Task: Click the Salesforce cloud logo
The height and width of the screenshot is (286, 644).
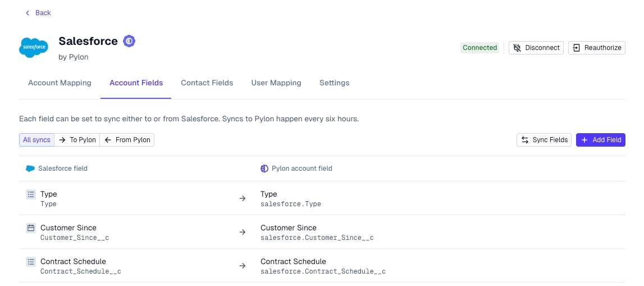Action: pyautogui.click(x=33, y=47)
